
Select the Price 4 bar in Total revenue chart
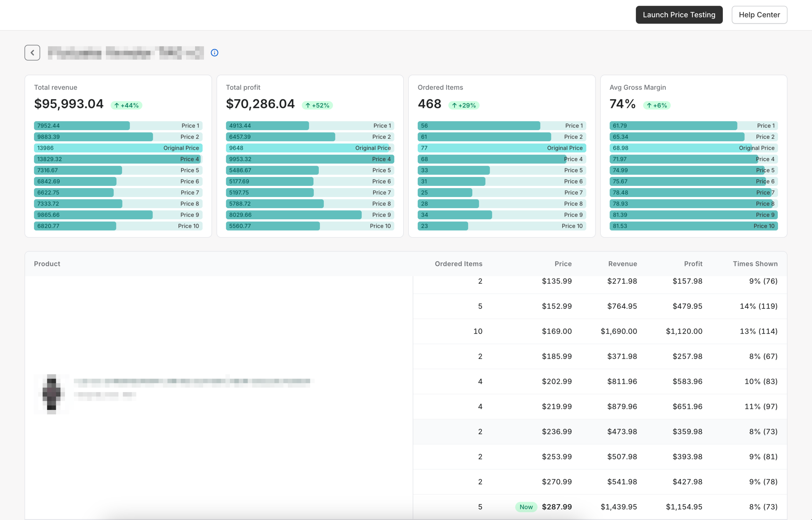point(118,159)
